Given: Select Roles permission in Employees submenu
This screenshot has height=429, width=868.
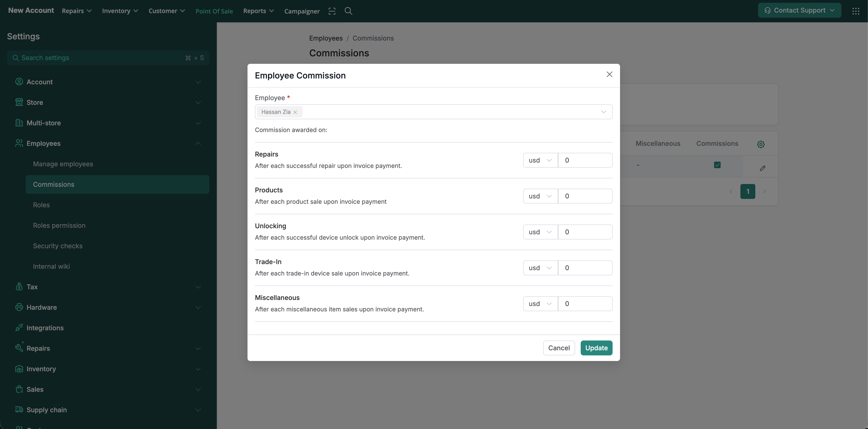Looking at the screenshot, I should tap(59, 225).
